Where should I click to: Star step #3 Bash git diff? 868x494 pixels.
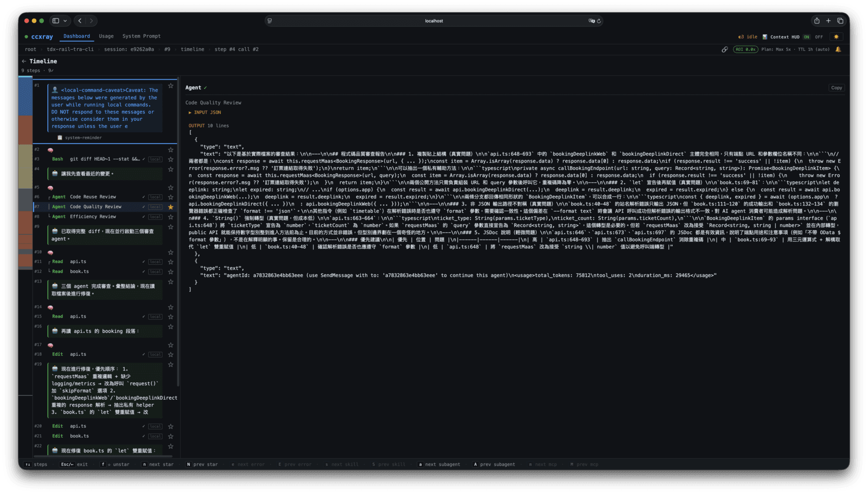(170, 159)
